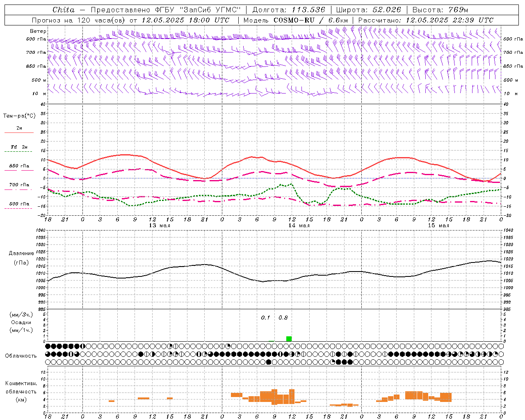Click the precipitation value "0.1"
525x420 pixels.
[265, 318]
